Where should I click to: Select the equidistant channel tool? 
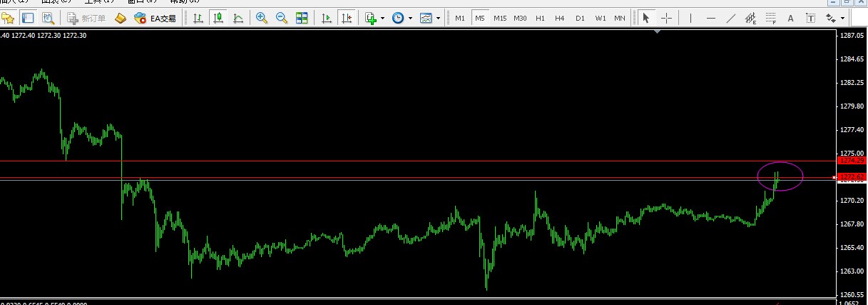(750, 18)
